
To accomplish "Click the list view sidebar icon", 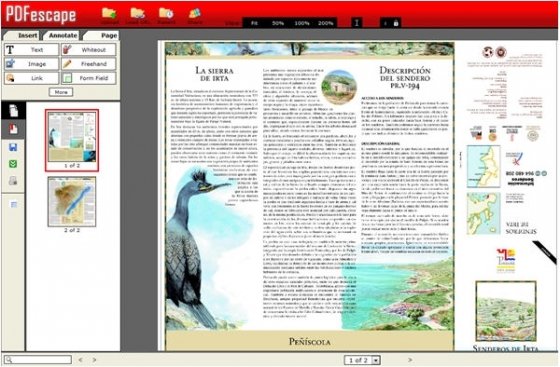I will 14,205.
